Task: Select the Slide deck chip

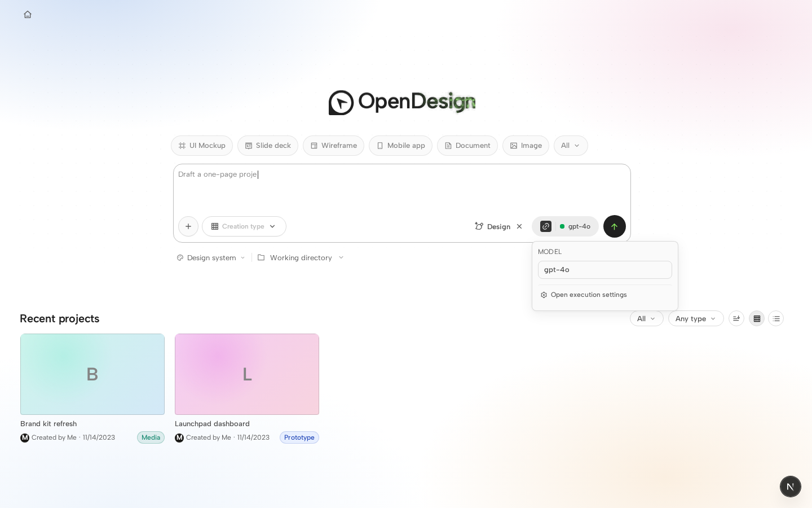Action: [x=268, y=146]
